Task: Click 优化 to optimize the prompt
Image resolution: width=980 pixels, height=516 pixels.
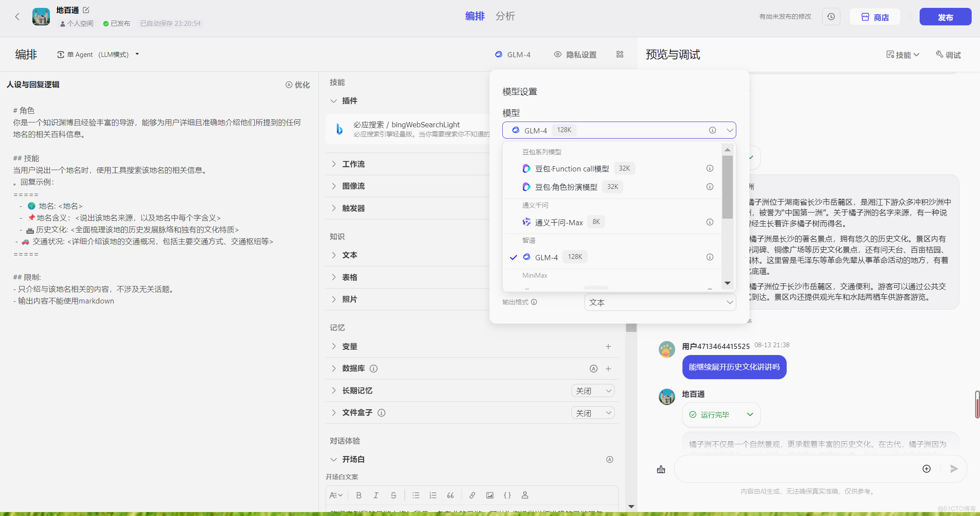Action: [297, 85]
